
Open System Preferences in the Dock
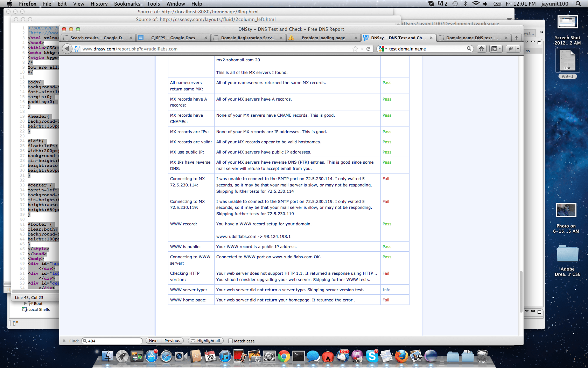click(269, 356)
